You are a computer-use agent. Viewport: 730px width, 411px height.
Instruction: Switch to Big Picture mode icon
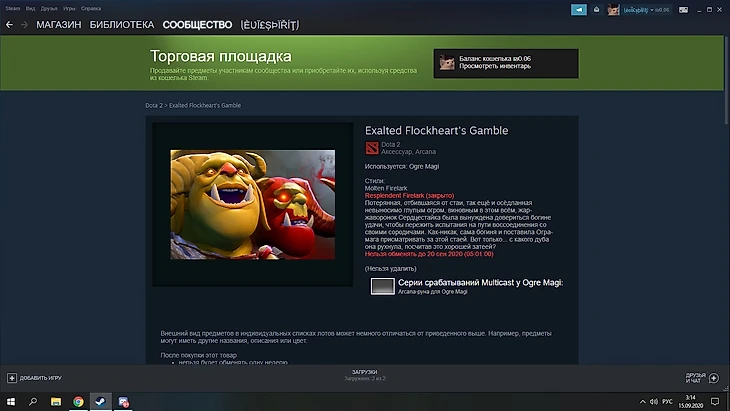click(x=683, y=10)
